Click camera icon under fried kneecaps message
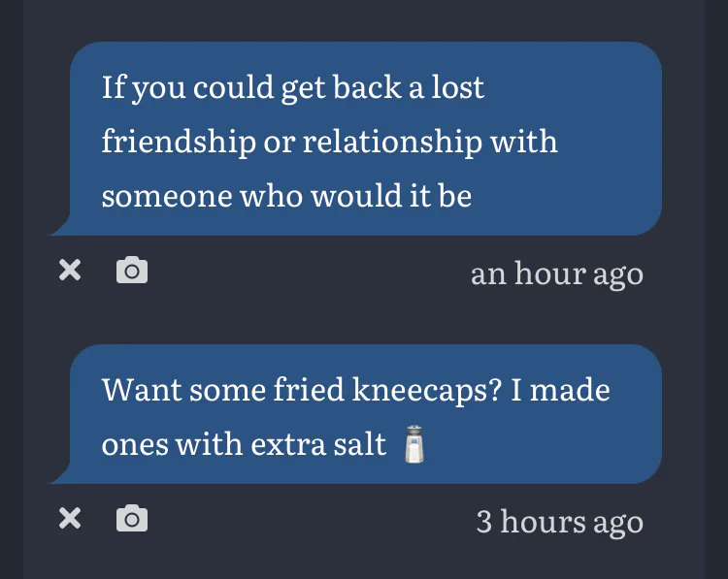The image size is (728, 579). (132, 520)
